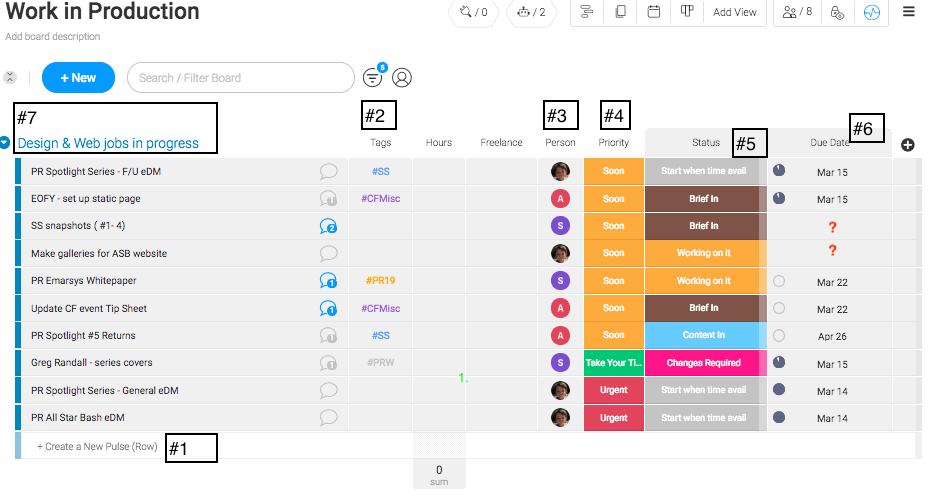Screen dimensions: 938x499
Task: Change Priority of PR Spotlight Series - General eDM
Action: click(614, 390)
